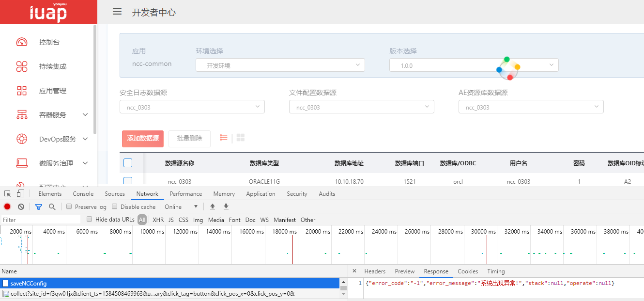
Task: Filter requests by WS type
Action: (x=264, y=220)
